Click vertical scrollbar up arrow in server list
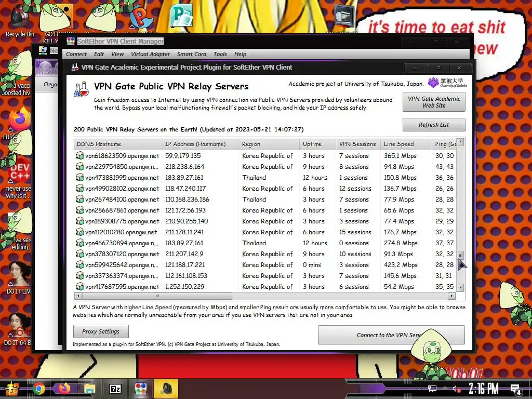The image size is (532, 399). pos(460,142)
